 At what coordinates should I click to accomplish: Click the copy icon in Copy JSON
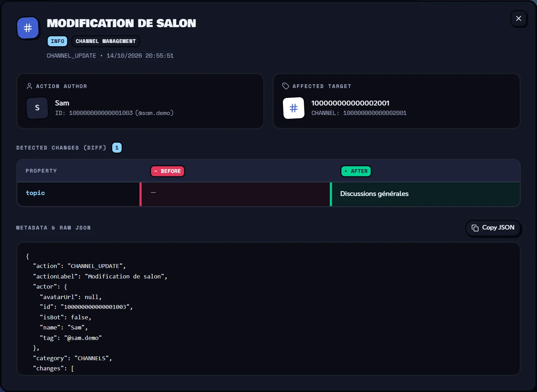click(475, 228)
